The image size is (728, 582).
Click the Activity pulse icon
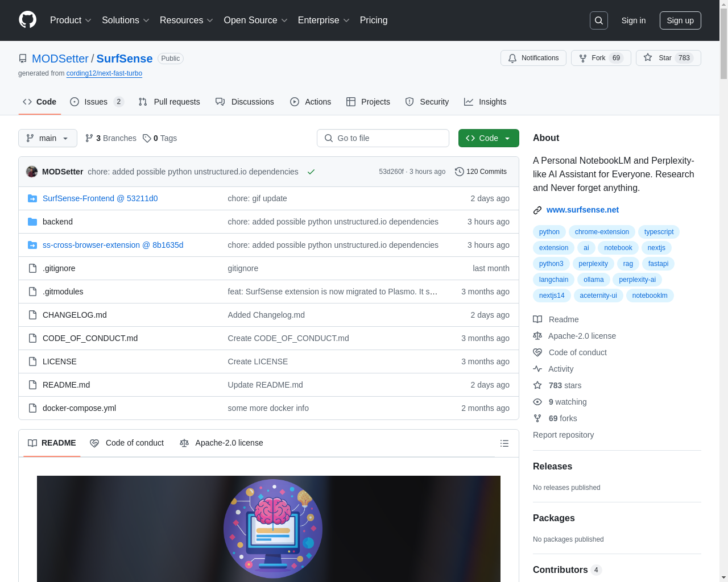click(x=537, y=369)
